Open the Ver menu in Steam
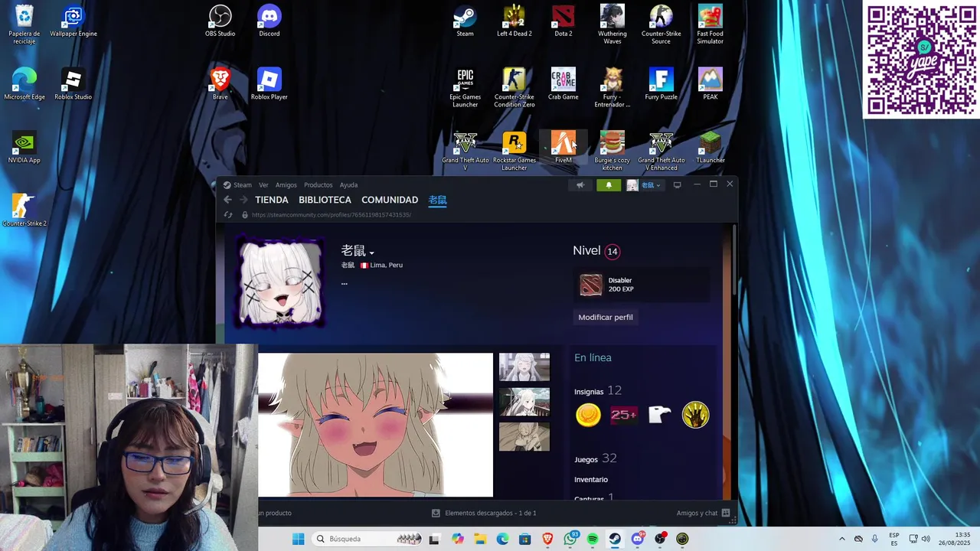Image resolution: width=980 pixels, height=551 pixels. click(263, 185)
